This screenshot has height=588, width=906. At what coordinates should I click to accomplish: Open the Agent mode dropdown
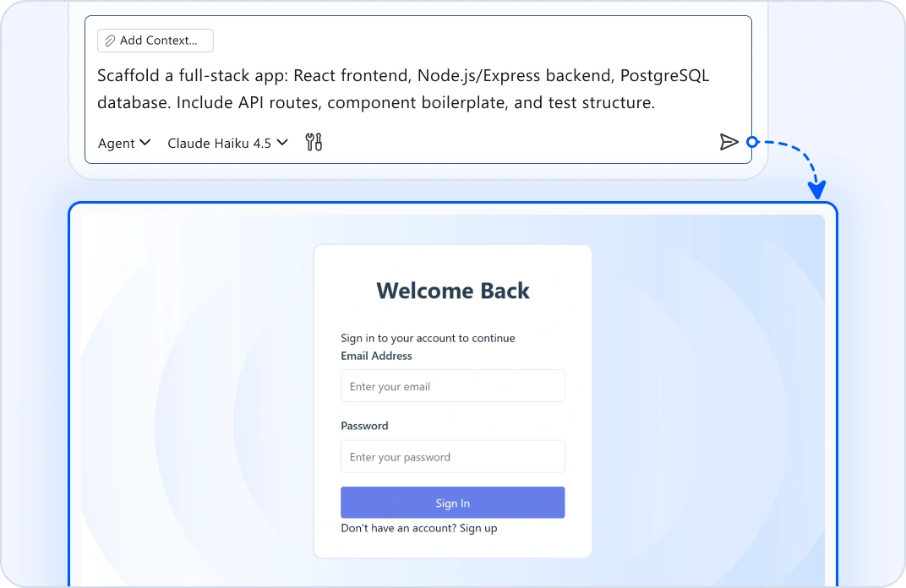click(x=124, y=143)
